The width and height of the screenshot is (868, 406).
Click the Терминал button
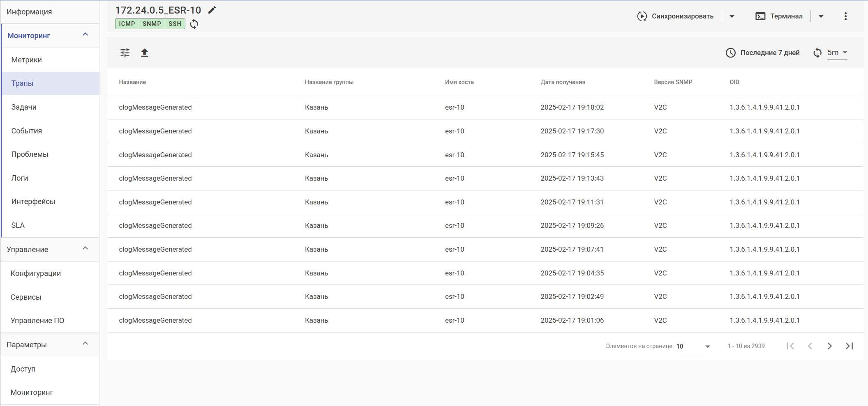tap(779, 16)
